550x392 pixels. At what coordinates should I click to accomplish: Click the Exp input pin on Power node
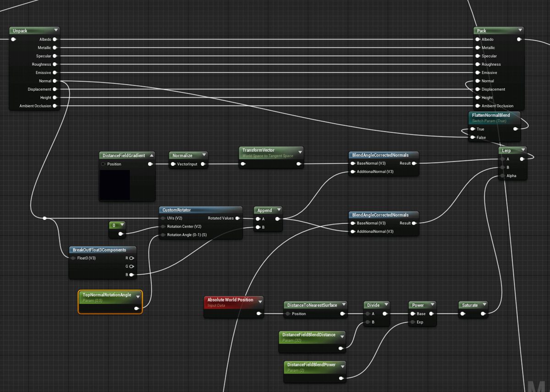click(x=412, y=322)
